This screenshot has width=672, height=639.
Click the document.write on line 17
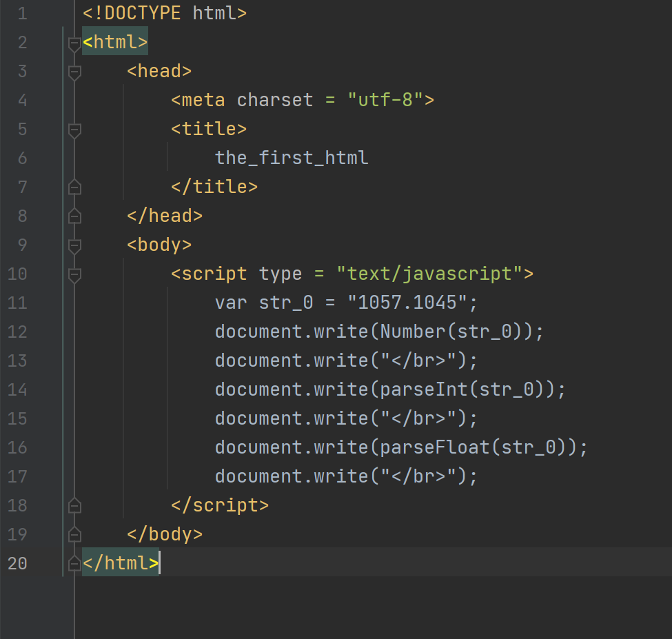click(292, 476)
